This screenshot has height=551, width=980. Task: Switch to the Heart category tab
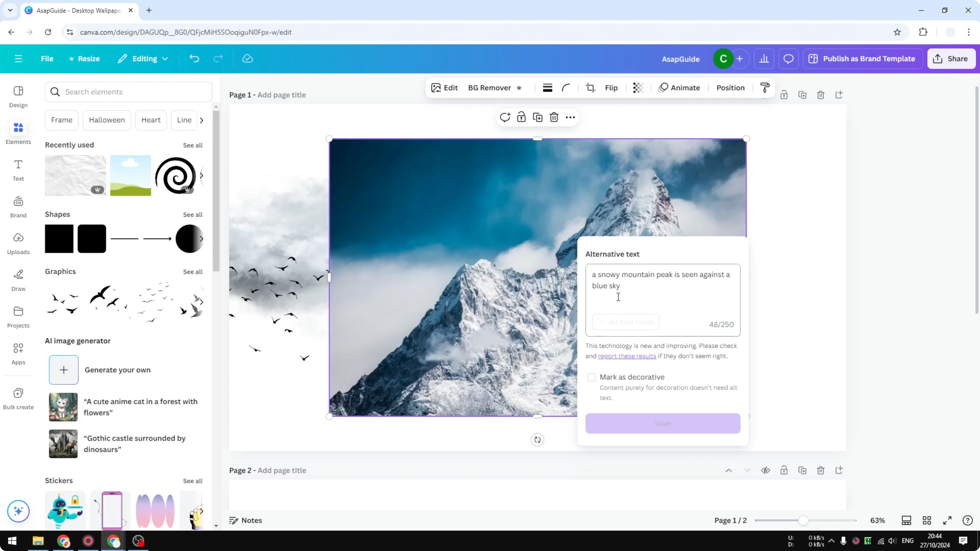point(151,120)
